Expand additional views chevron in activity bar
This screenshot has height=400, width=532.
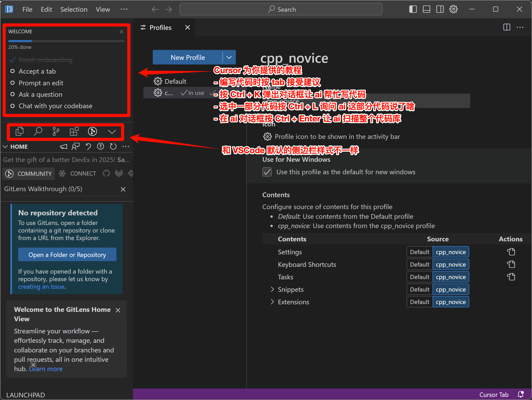point(112,132)
